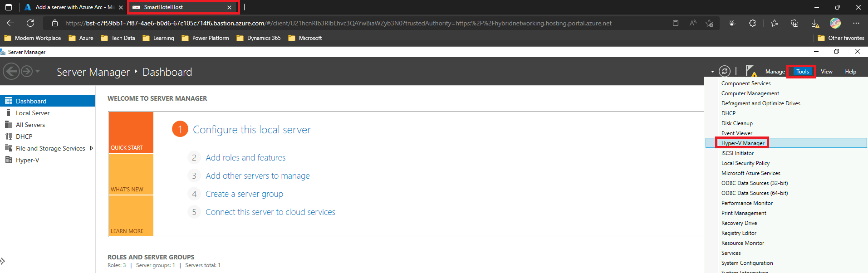The width and height of the screenshot is (868, 273).
Task: Open the Other favorites folder
Action: coord(841,38)
